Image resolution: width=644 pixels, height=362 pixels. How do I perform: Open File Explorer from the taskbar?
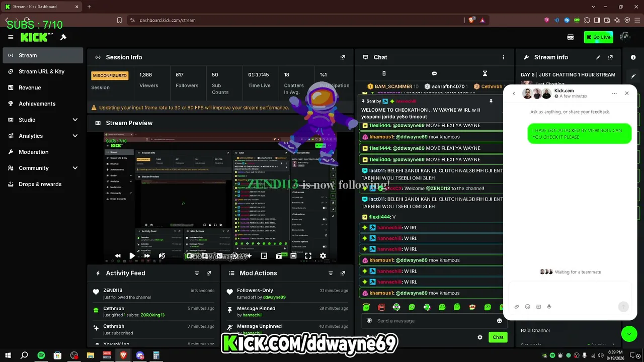pos(91,355)
